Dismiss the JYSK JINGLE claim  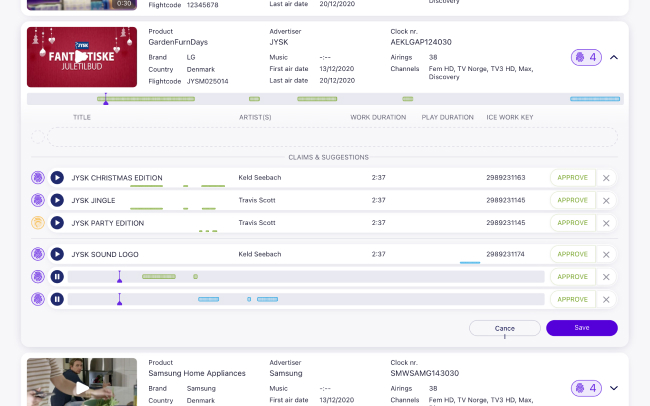[606, 201]
